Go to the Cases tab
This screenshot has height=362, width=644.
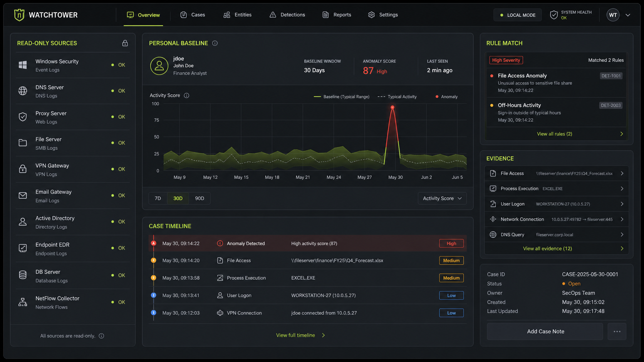193,15
